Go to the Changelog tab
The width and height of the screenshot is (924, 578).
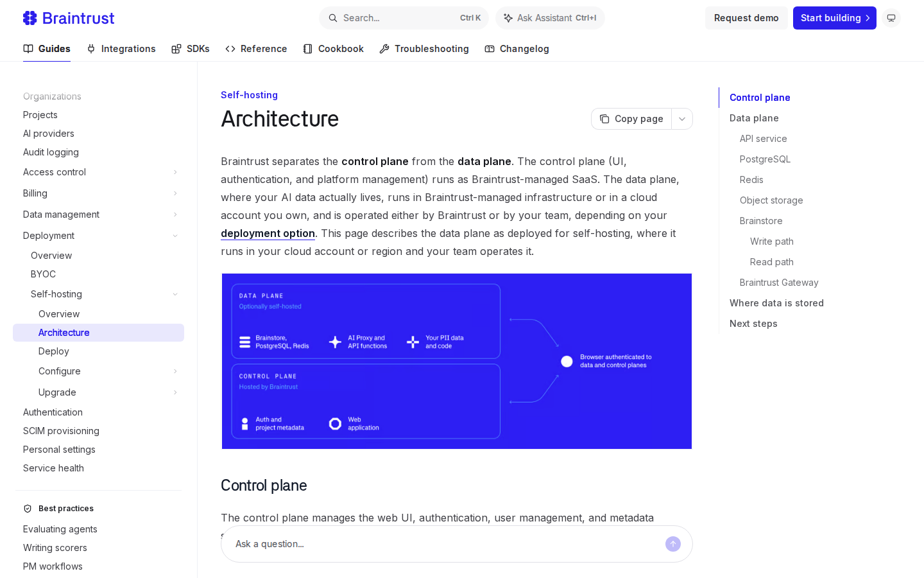[x=517, y=49]
